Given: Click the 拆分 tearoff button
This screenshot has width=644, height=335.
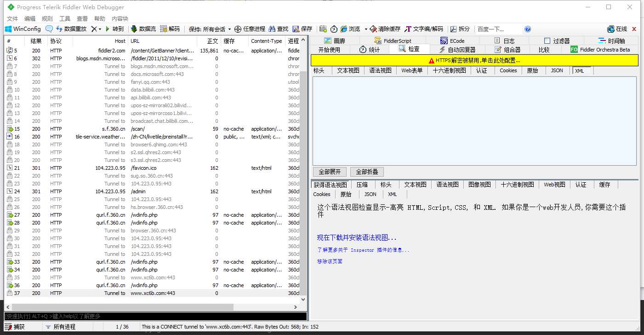Looking at the screenshot, I should point(460,29).
